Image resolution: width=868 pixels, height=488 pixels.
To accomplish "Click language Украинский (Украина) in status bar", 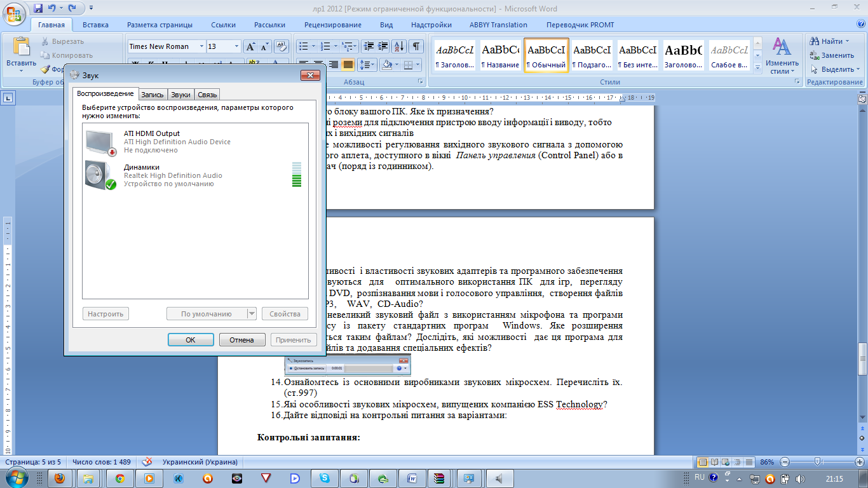I will pyautogui.click(x=200, y=462).
